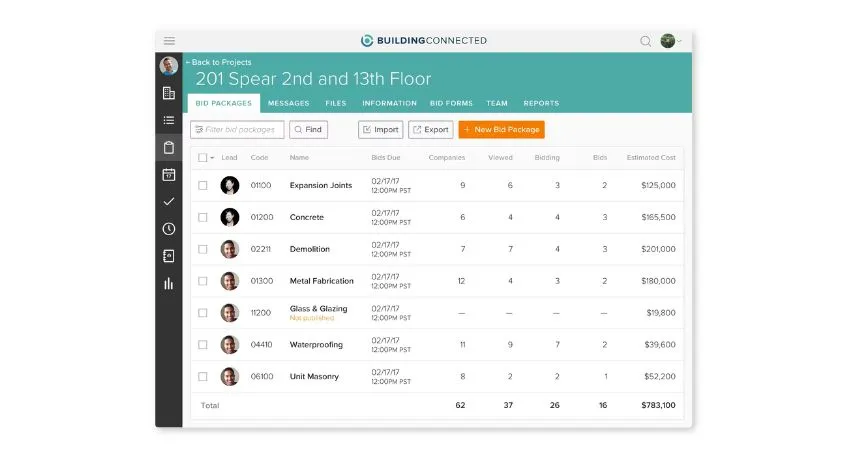Click the $783,100 total cost value

(x=658, y=405)
